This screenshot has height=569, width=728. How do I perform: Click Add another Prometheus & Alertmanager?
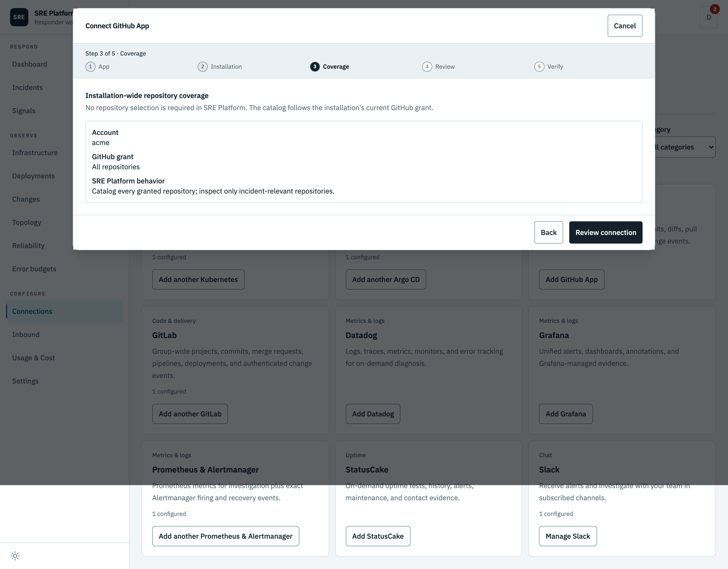226,536
